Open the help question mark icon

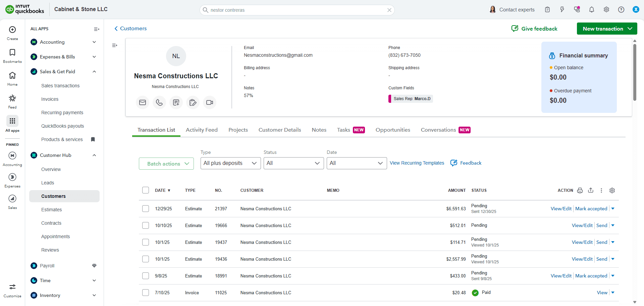pos(621,10)
